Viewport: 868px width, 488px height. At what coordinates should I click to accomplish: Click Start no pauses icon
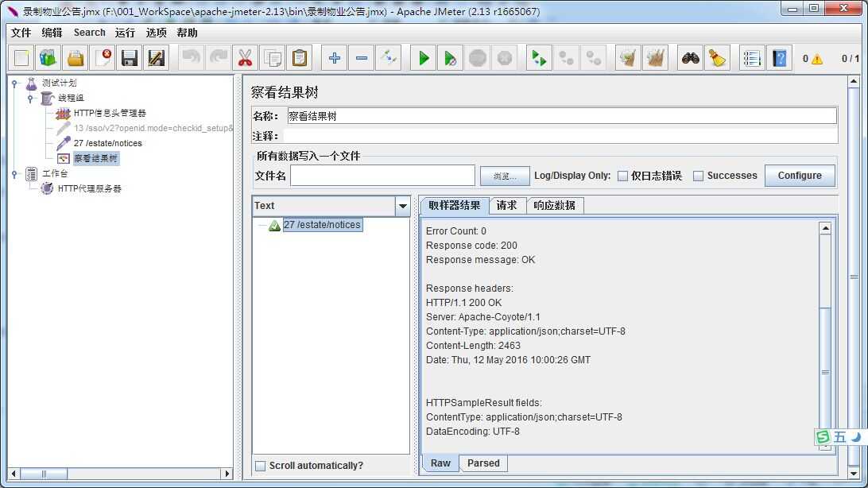[451, 58]
